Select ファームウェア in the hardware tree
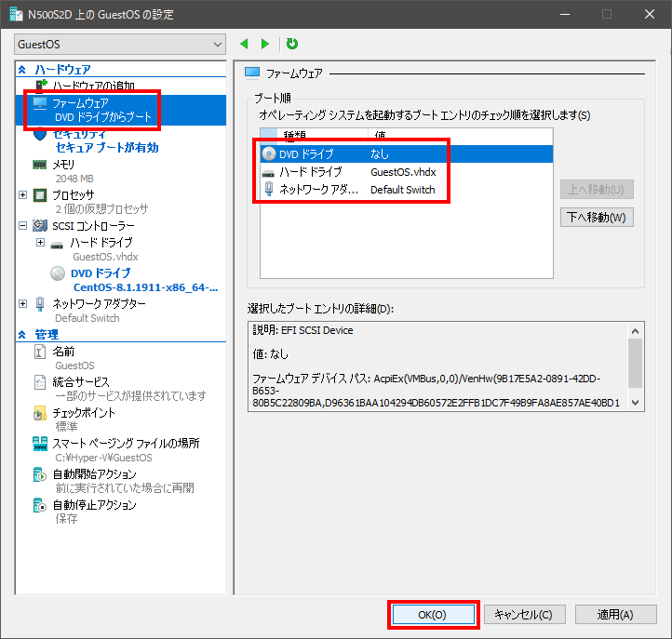The image size is (672, 639). click(121, 110)
